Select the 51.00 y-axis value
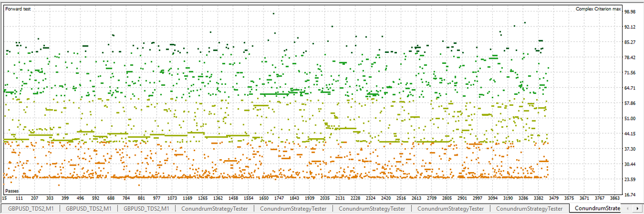644x214 pixels. 631,119
